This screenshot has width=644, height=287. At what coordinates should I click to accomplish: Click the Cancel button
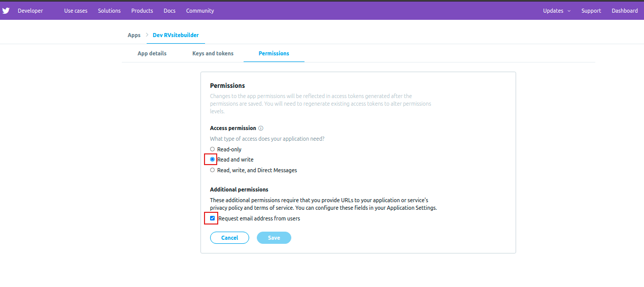pos(229,238)
